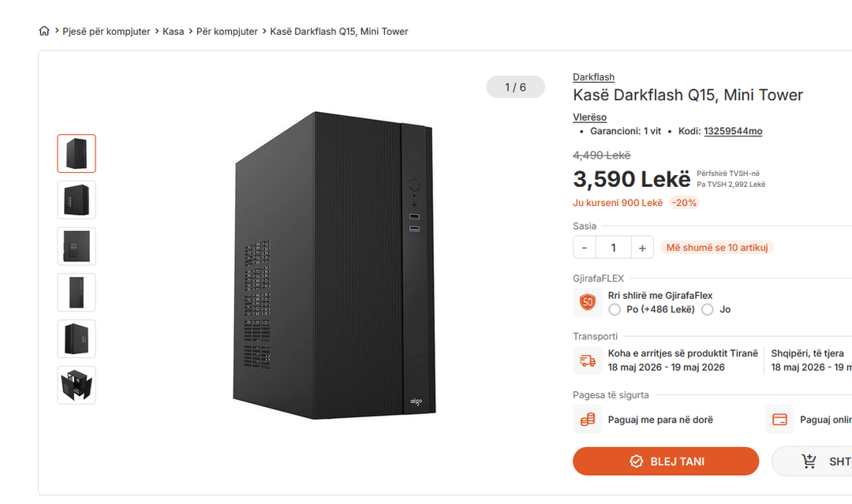Select the second product thumbnail
The height and width of the screenshot is (504, 852).
[x=77, y=200]
